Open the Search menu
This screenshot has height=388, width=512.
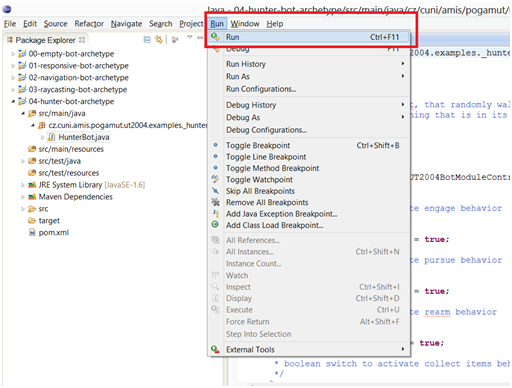coord(161,24)
